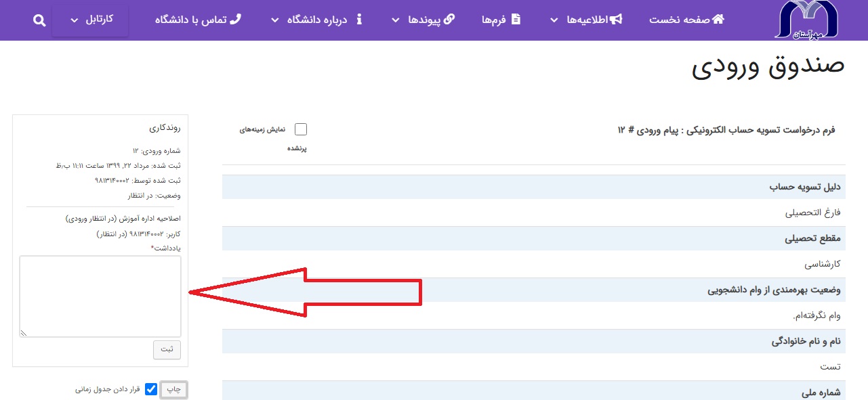Click the چاپ print button
Screen dimensions: 868x400
coord(174,390)
